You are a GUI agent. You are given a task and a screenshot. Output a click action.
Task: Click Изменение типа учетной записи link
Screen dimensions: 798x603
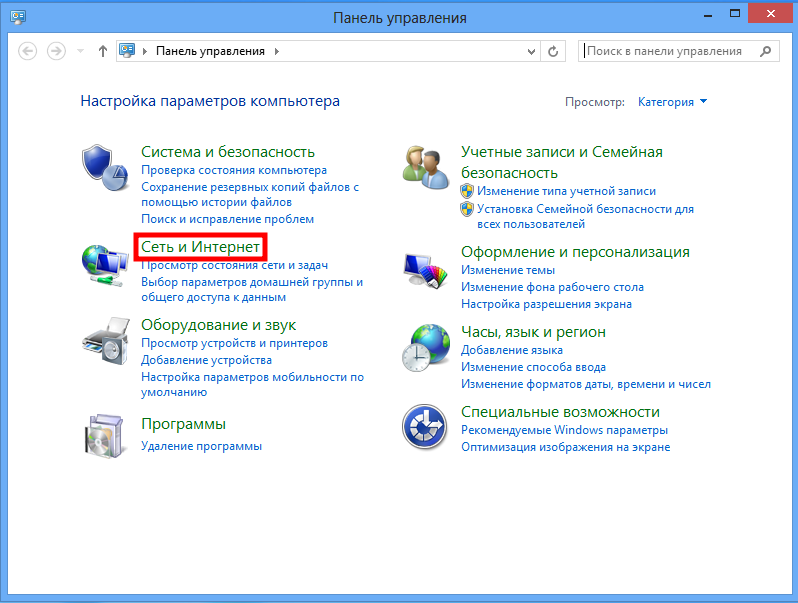566,191
